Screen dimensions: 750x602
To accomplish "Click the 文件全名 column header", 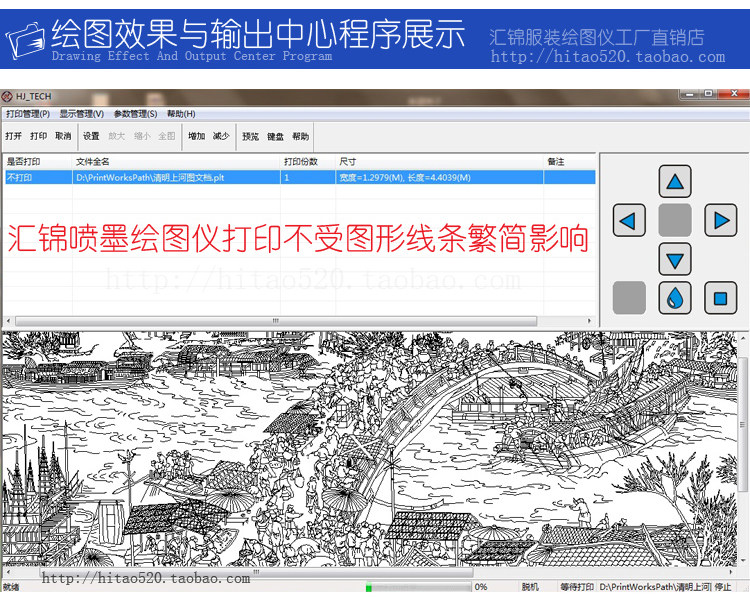I will click(176, 162).
